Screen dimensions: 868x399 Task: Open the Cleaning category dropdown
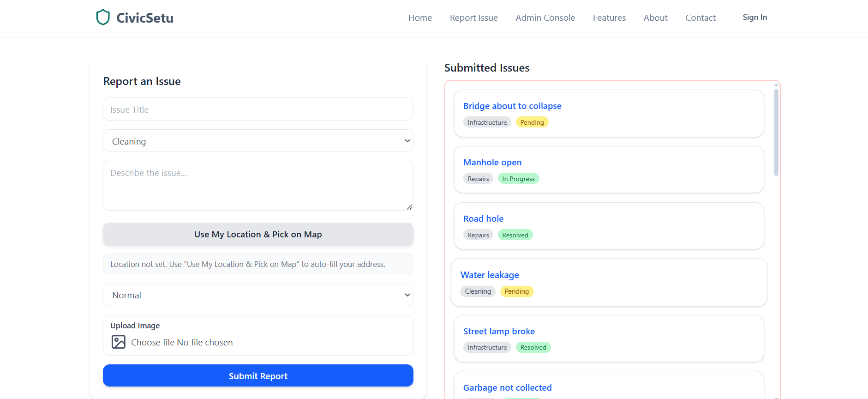tap(258, 141)
